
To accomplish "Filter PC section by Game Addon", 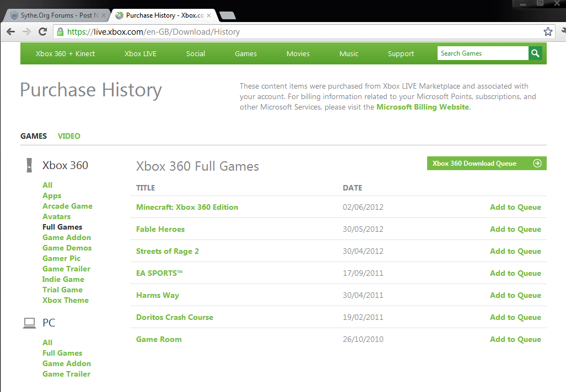I will click(67, 363).
